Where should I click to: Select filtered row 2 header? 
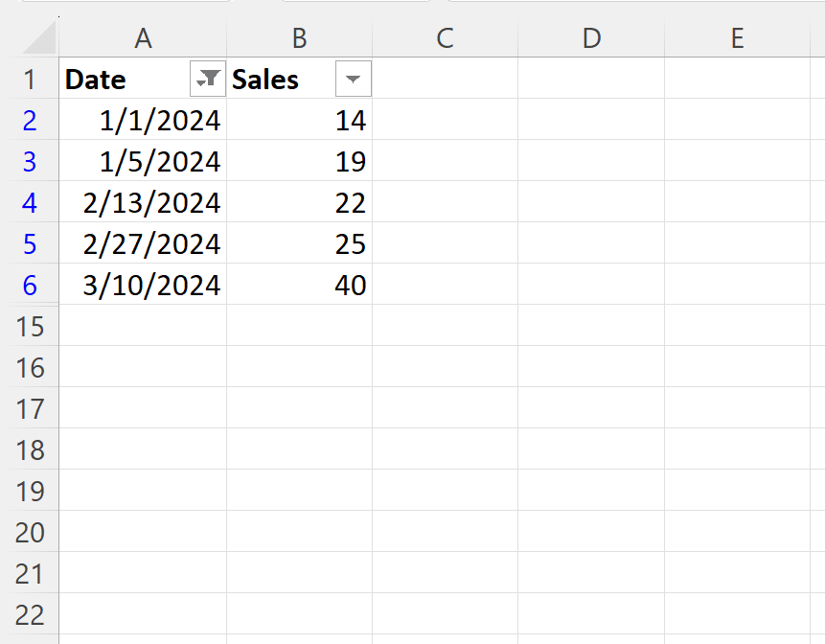[30, 120]
